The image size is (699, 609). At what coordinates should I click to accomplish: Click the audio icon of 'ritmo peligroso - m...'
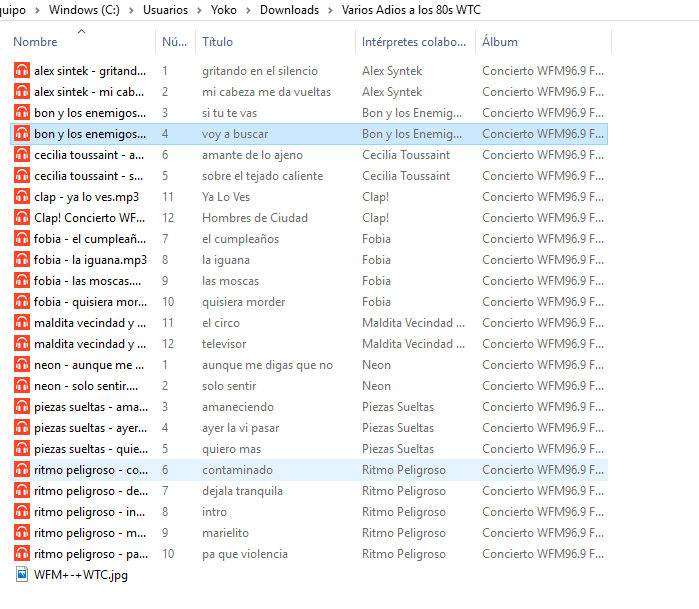pos(22,532)
